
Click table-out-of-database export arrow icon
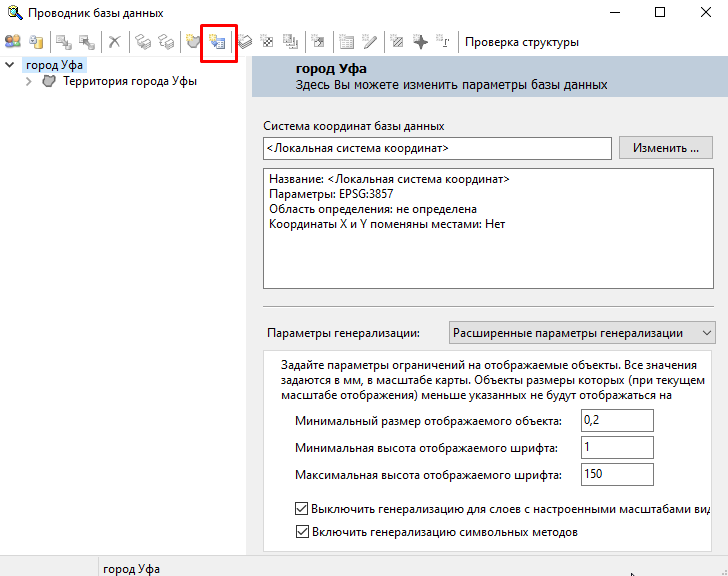point(87,42)
